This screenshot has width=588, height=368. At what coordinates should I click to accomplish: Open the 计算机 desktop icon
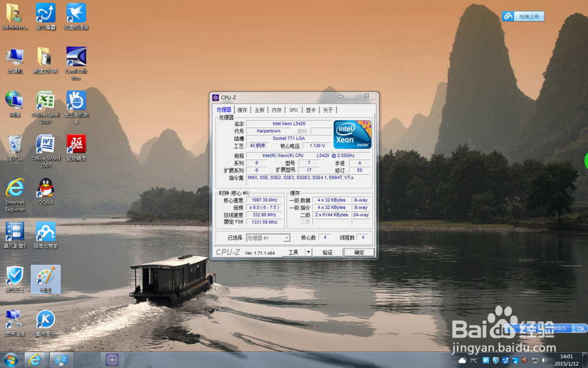click(x=15, y=61)
